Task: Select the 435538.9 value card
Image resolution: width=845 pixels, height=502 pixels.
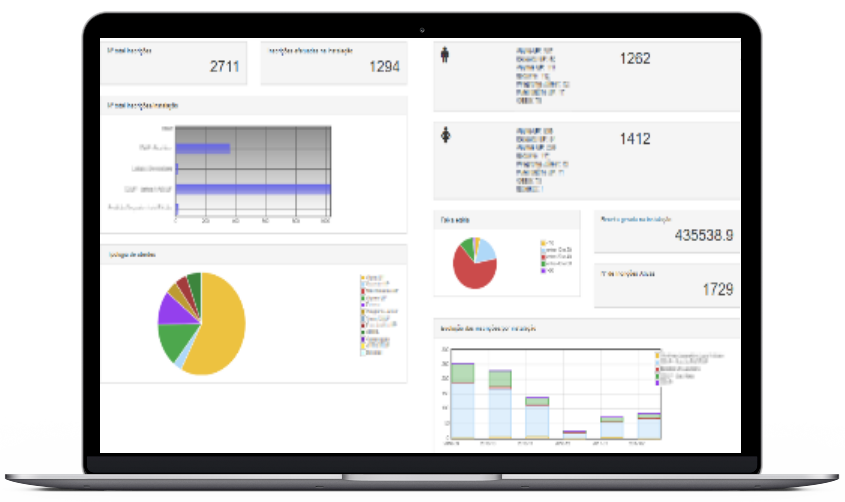Action: (x=667, y=236)
